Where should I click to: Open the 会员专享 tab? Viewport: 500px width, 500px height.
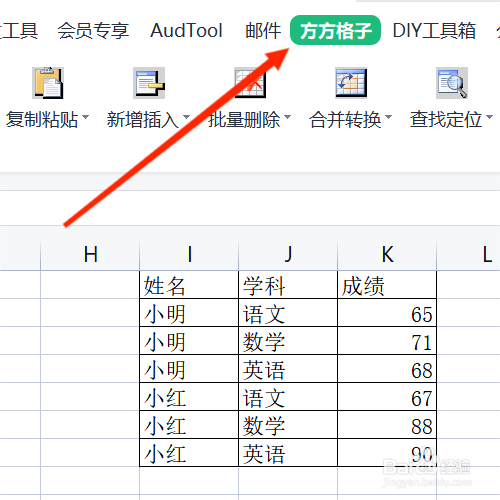(93, 30)
